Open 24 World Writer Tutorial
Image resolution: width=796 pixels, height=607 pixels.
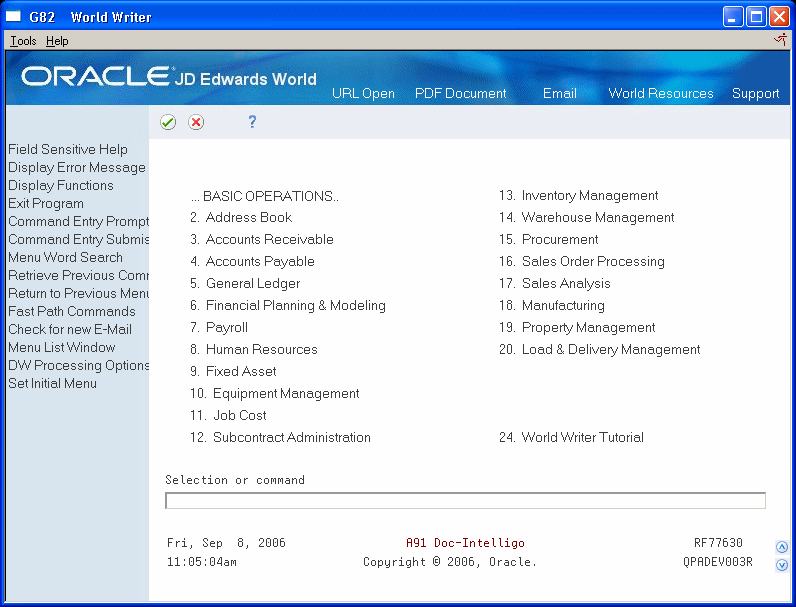coord(571,437)
